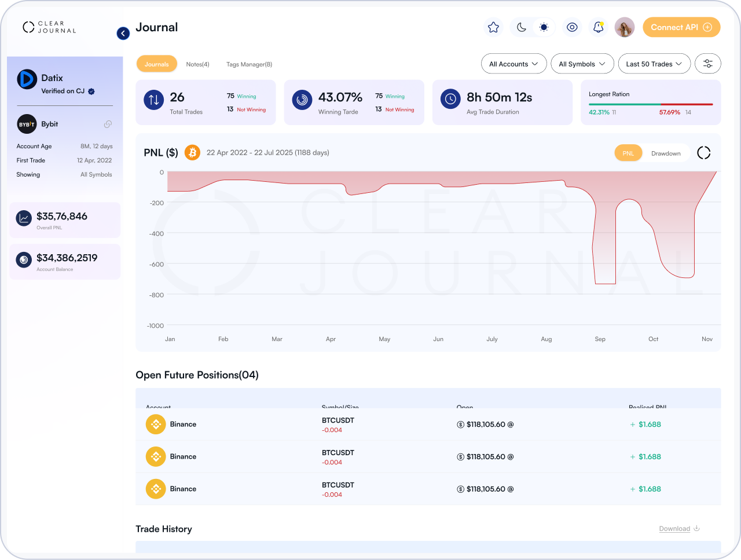Toggle the chart to Drawdown view
This screenshot has width=741, height=560.
point(666,153)
